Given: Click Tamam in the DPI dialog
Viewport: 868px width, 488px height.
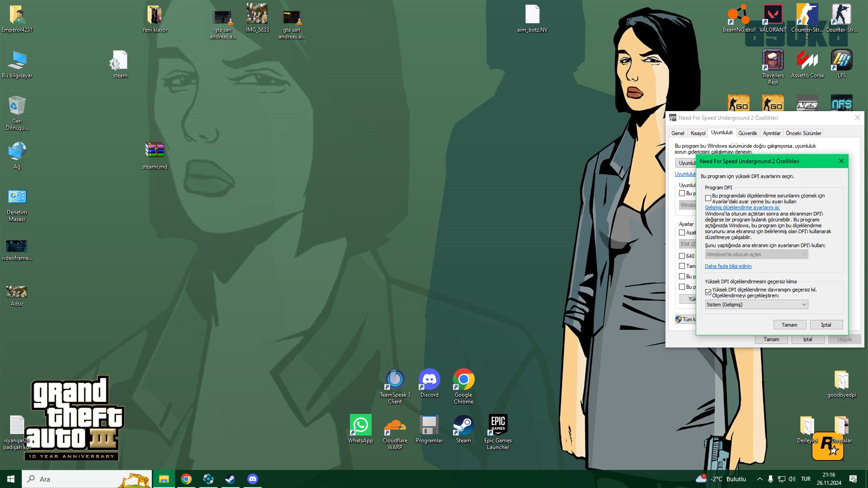Looking at the screenshot, I should click(789, 325).
